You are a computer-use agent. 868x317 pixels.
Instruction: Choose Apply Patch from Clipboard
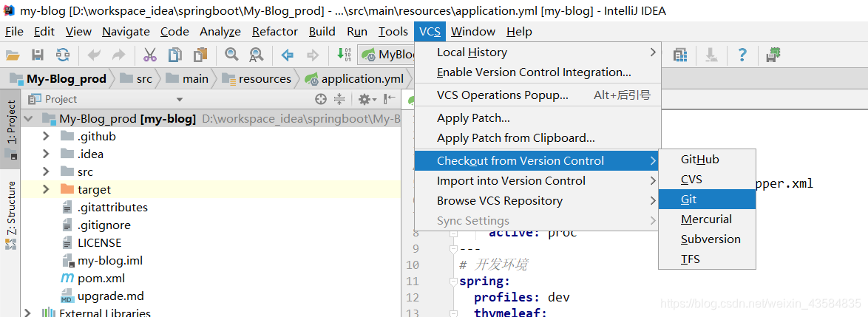pyautogui.click(x=538, y=137)
